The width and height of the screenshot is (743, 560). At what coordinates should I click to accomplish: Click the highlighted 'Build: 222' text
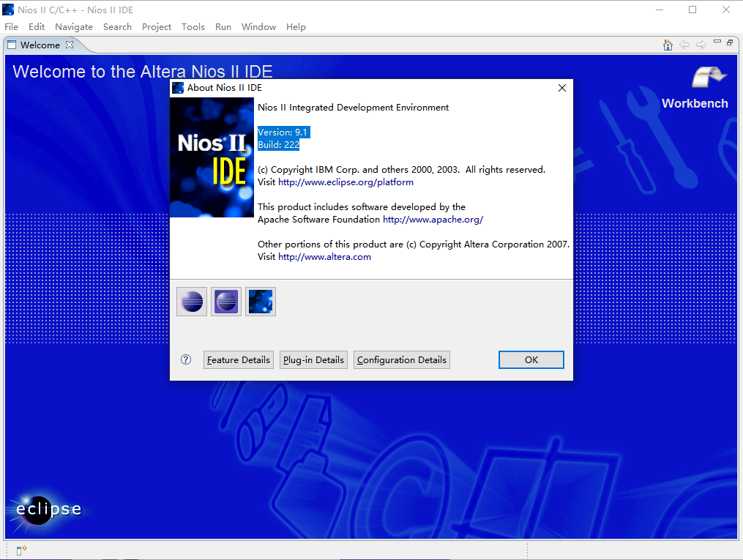(x=279, y=144)
